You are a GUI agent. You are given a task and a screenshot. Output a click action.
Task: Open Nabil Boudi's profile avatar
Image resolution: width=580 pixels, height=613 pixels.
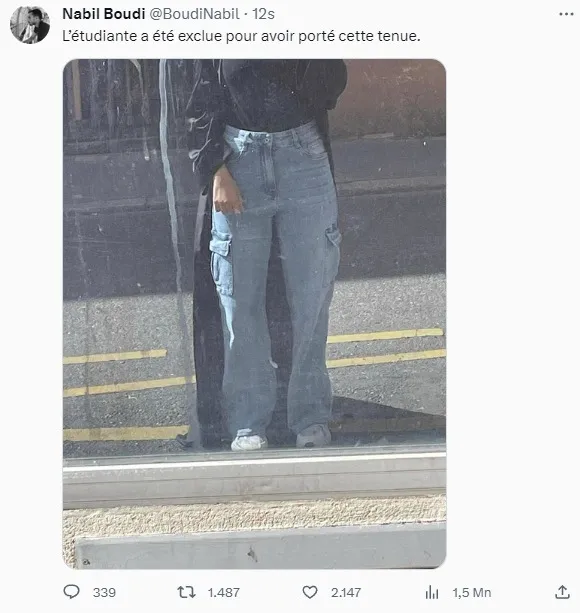coord(30,25)
